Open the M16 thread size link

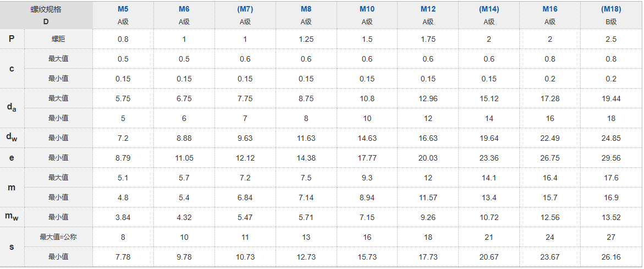550,9
